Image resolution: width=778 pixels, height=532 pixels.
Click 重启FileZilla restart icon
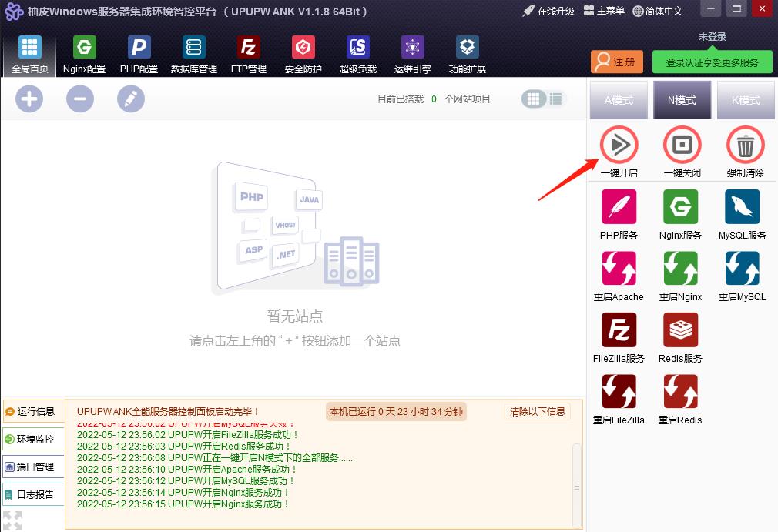pos(619,391)
